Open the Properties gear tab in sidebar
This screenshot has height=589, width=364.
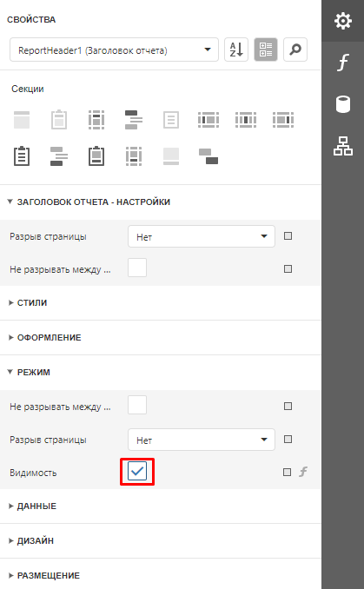coord(342,21)
